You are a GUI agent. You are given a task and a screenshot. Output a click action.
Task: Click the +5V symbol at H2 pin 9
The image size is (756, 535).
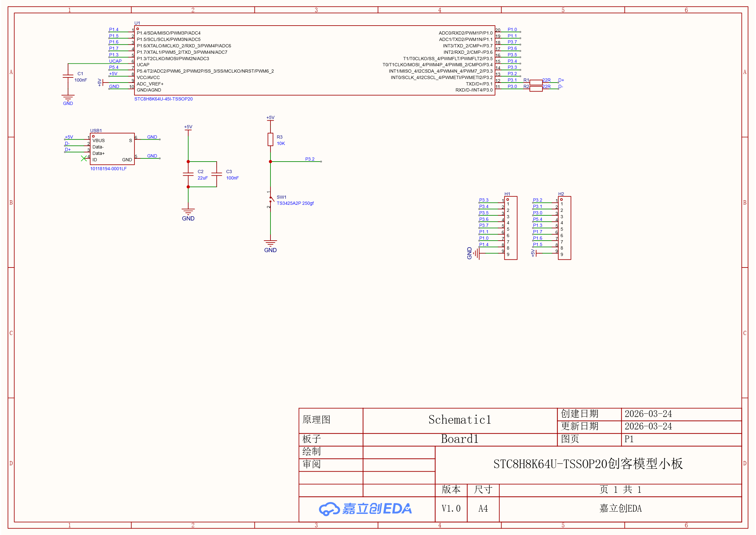coord(534,253)
